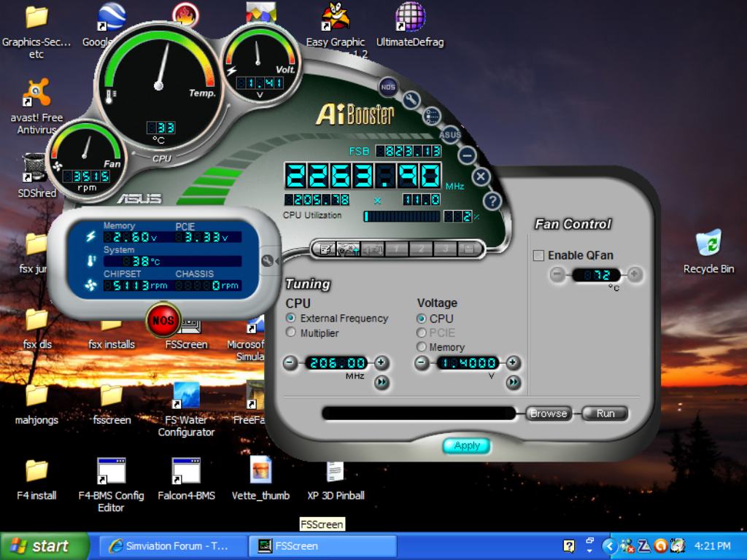
Task: Select Memory under Voltage
Action: [421, 347]
